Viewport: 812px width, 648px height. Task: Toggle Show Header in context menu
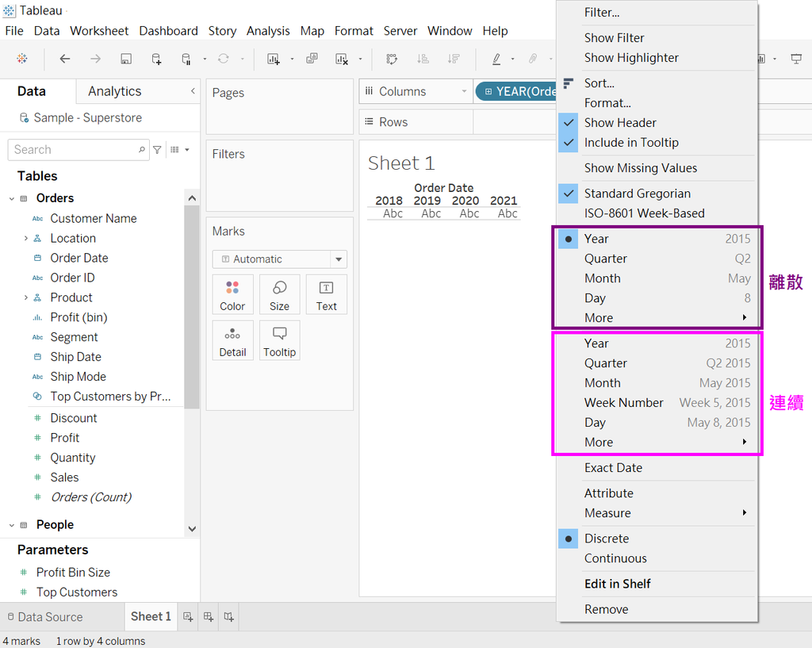pos(657,123)
